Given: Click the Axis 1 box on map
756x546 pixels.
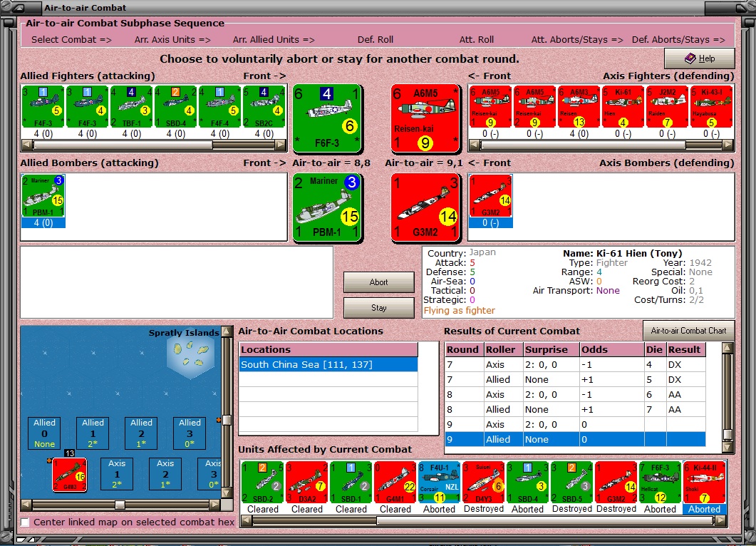Looking at the screenshot, I should tap(117, 473).
